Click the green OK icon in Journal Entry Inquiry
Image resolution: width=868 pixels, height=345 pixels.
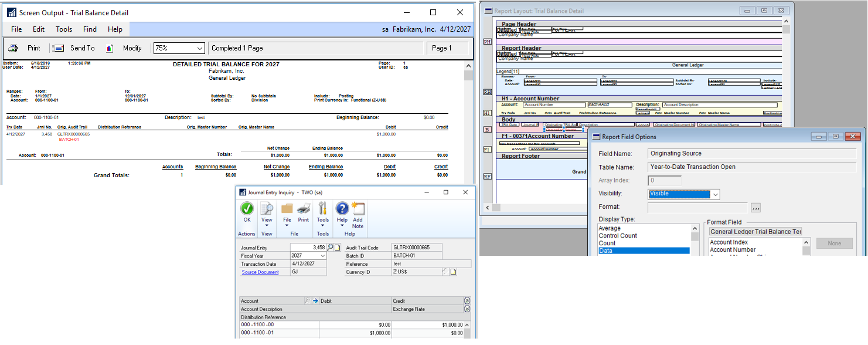247,209
